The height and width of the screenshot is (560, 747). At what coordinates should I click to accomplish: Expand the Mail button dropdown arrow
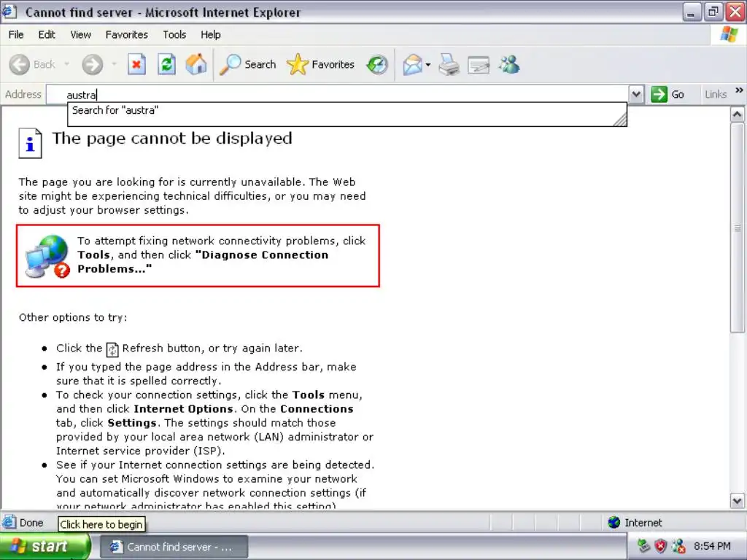[x=427, y=65]
